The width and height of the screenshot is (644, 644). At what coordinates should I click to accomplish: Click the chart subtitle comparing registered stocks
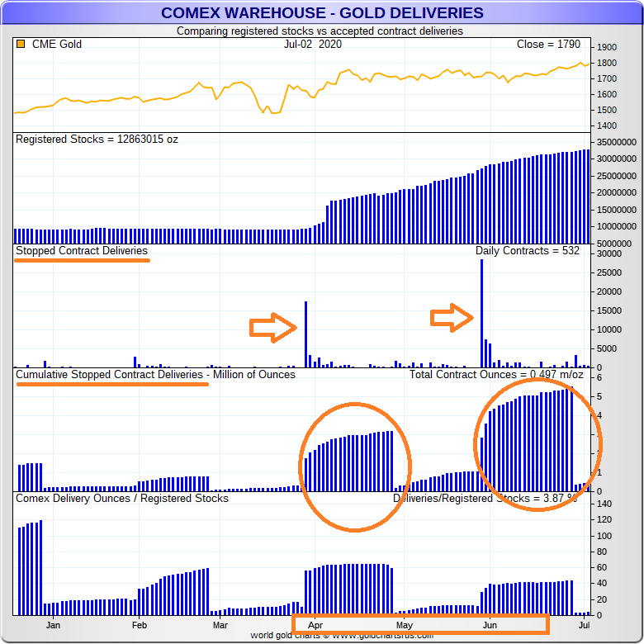click(320, 31)
